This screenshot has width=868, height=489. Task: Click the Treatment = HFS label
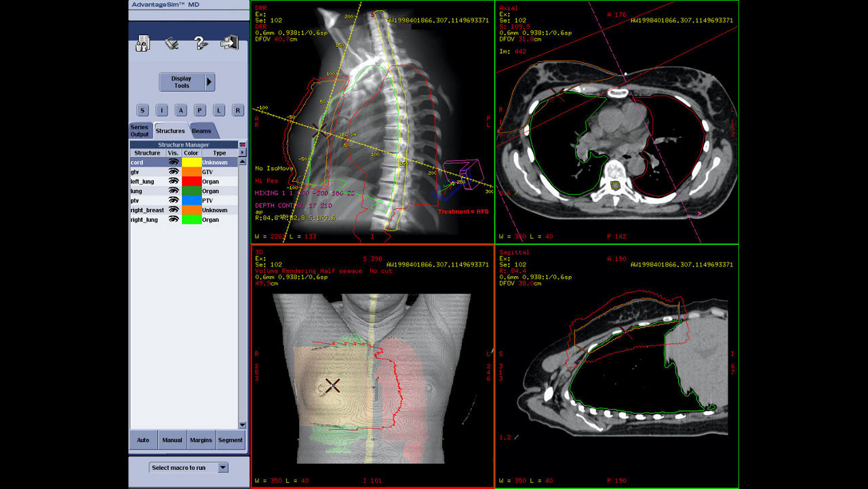(462, 212)
